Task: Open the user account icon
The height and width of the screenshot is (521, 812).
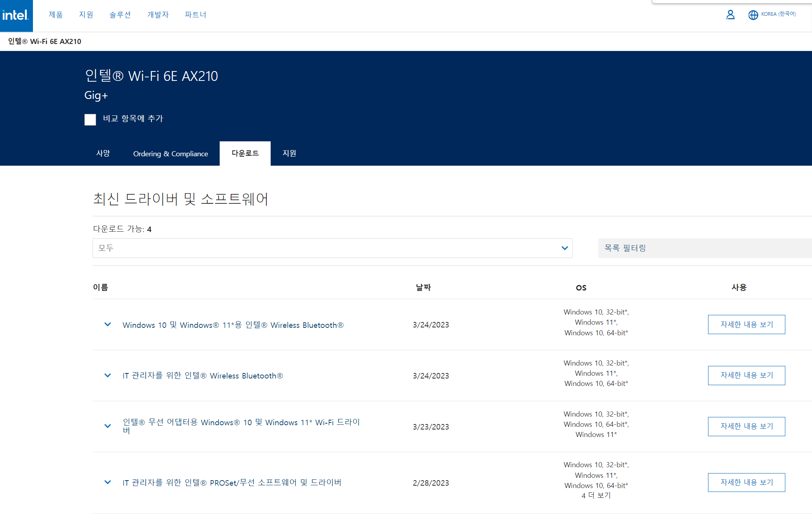Action: [x=730, y=15]
